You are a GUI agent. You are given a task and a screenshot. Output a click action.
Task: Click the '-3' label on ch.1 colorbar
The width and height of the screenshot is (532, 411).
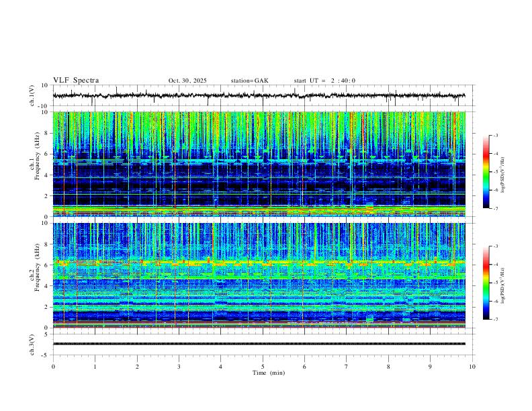point(495,136)
